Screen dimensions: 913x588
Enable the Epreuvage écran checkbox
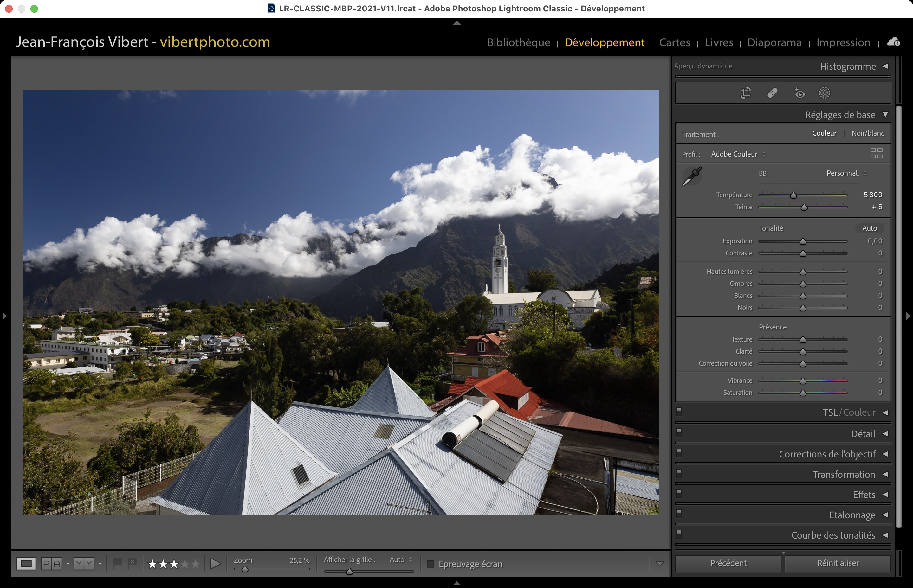point(431,564)
